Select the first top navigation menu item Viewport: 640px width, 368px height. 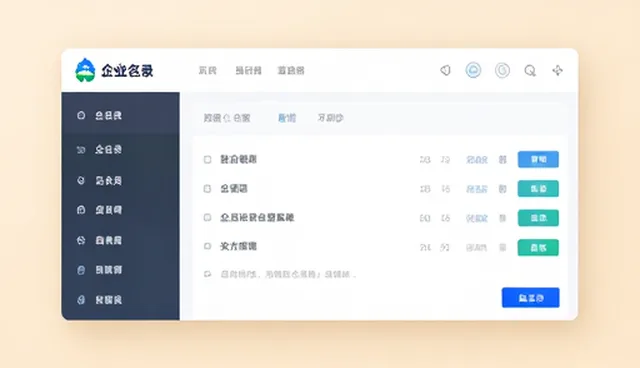207,71
